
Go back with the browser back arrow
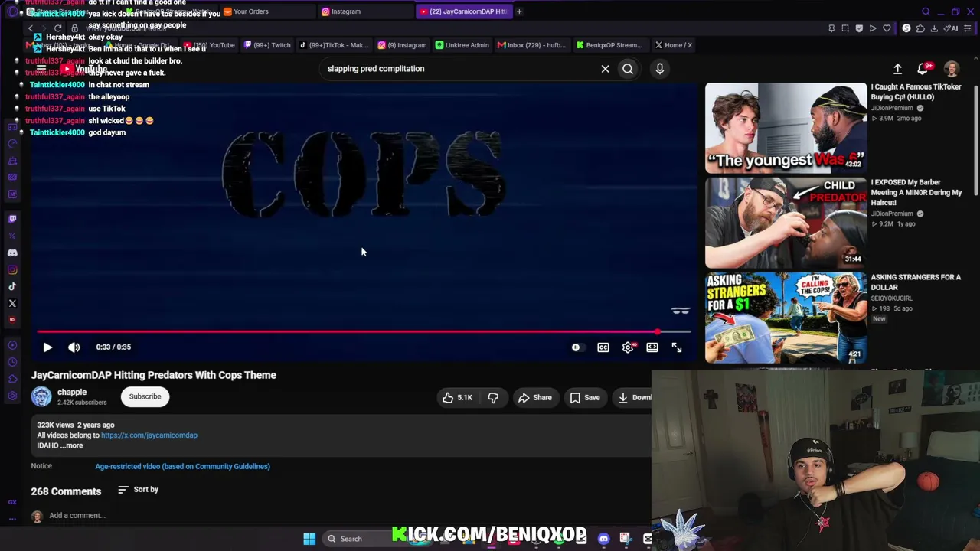tap(31, 28)
